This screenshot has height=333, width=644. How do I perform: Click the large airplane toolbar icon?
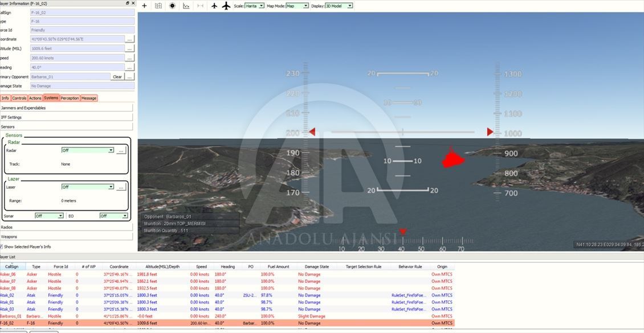click(x=226, y=6)
